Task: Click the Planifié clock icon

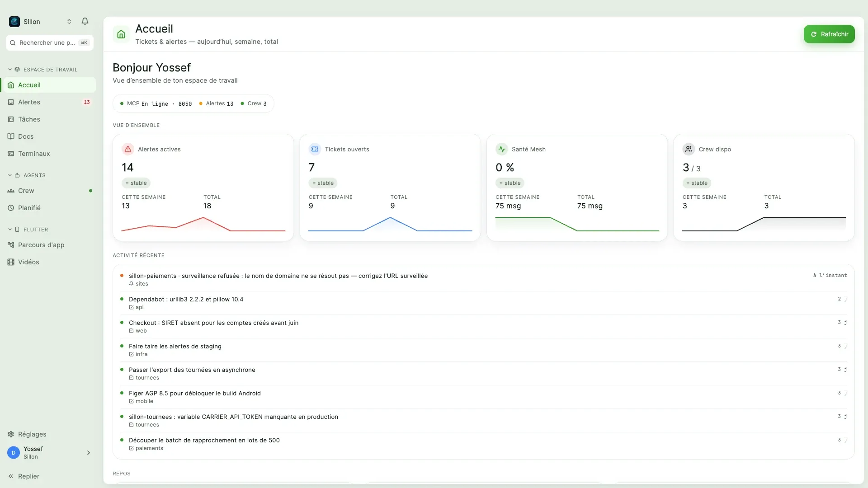Action: [x=11, y=208]
